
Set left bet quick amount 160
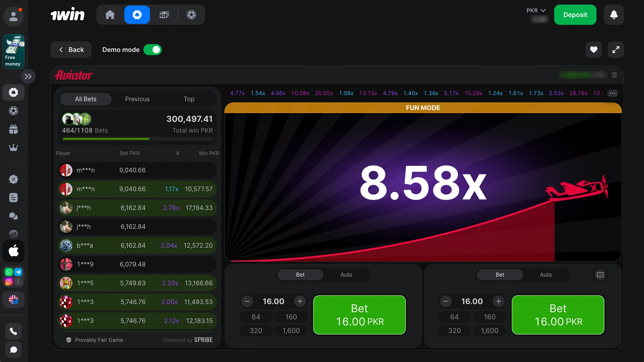(291, 317)
